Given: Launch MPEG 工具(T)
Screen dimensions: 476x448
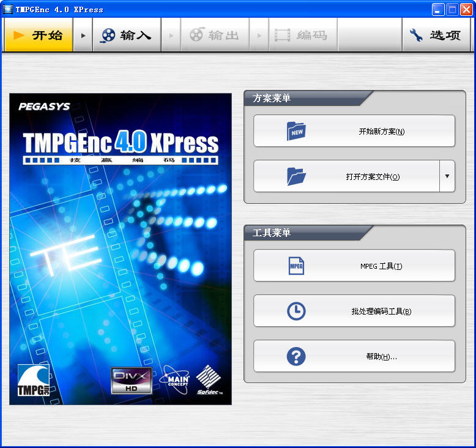Looking at the screenshot, I should tap(354, 266).
